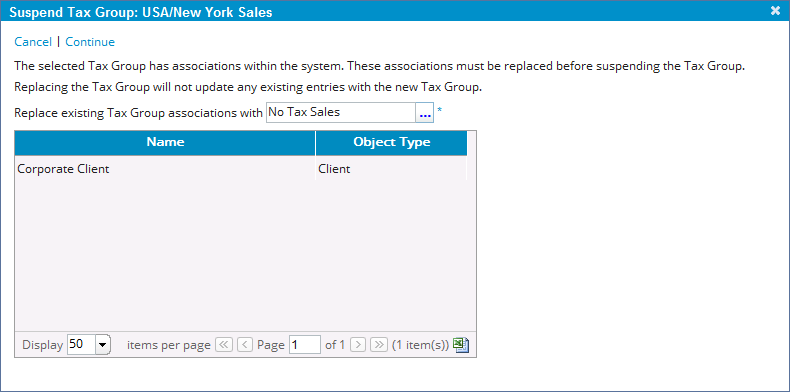This screenshot has width=790, height=392.
Task: Go to the previous page of results
Action: [244, 345]
